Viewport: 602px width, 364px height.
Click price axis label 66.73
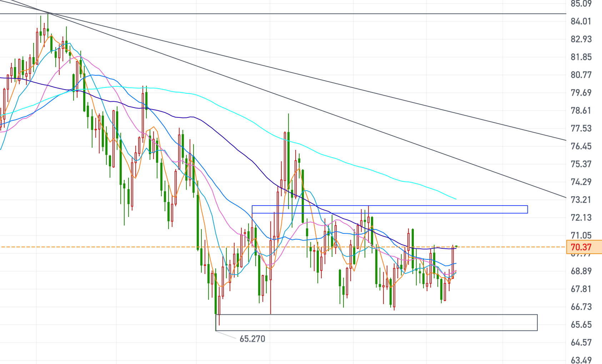(x=581, y=307)
